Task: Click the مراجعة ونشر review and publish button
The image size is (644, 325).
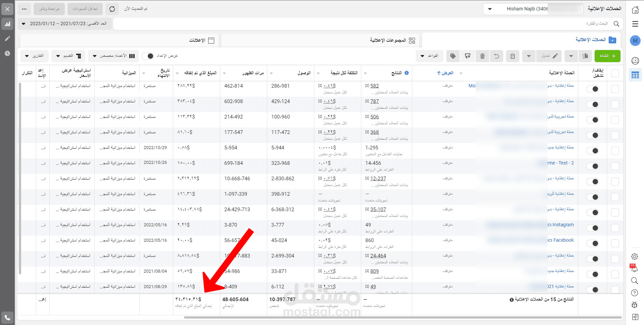Action: [49, 9]
